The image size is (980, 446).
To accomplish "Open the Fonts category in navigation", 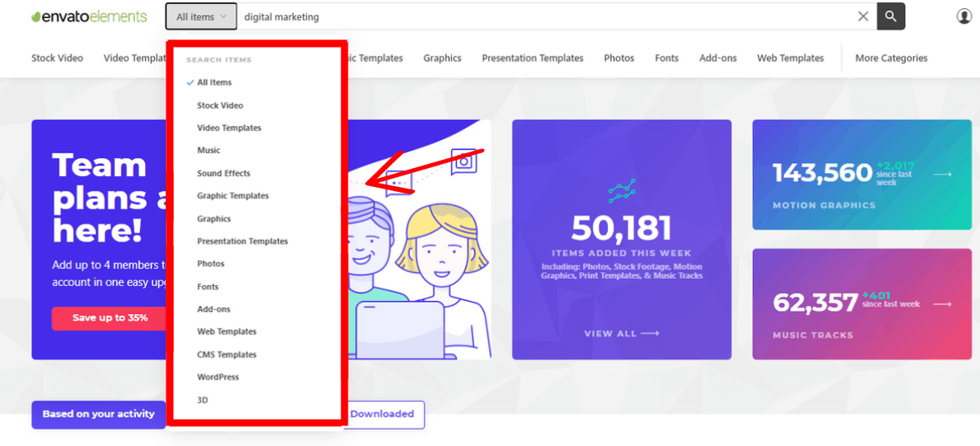I will pyautogui.click(x=666, y=58).
